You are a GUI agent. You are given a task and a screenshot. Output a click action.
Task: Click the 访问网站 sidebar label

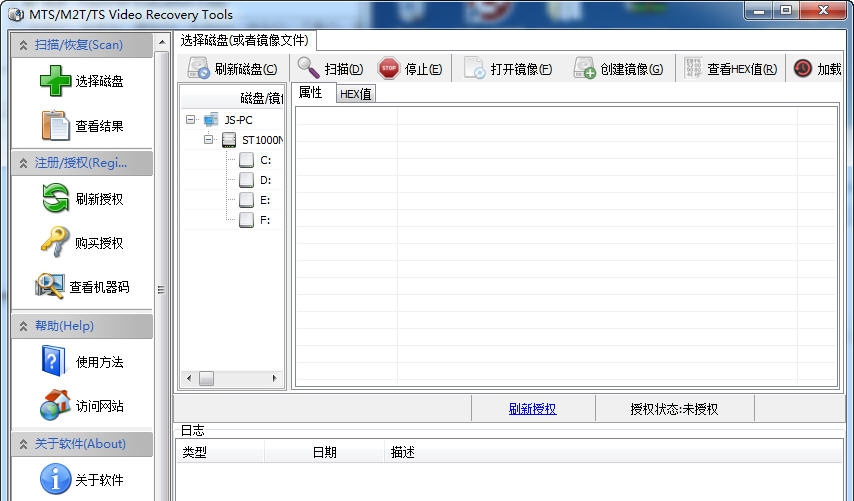(x=99, y=406)
